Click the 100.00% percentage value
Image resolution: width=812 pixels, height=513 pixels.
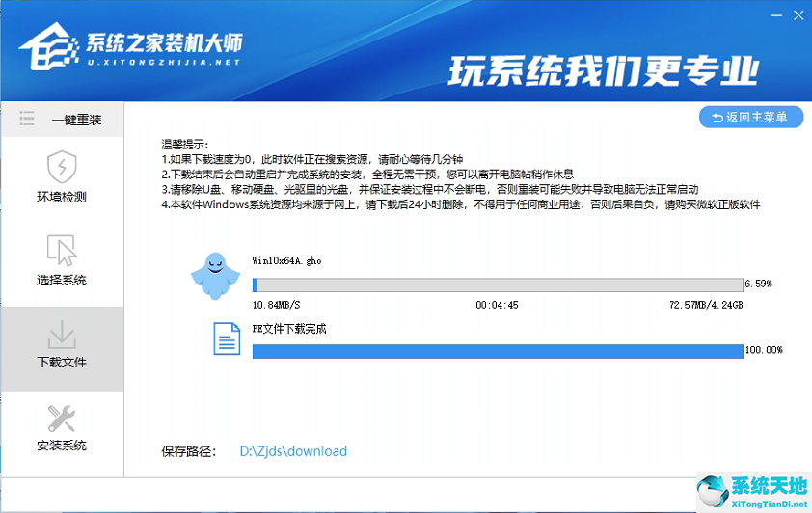coord(764,350)
